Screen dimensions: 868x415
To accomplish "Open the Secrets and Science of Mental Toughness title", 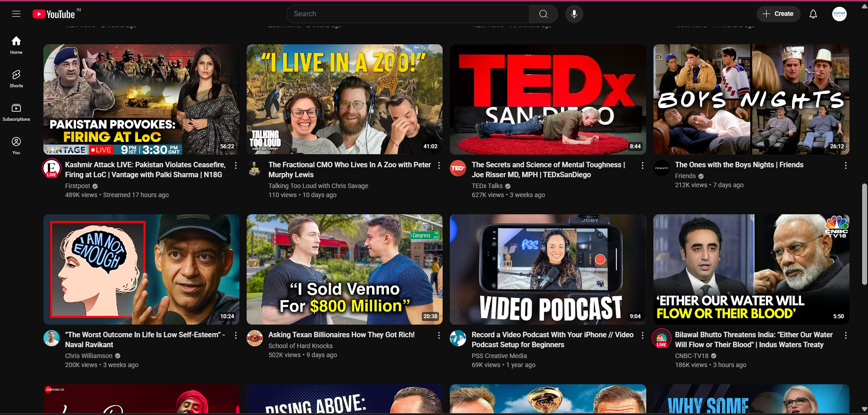I will click(548, 170).
